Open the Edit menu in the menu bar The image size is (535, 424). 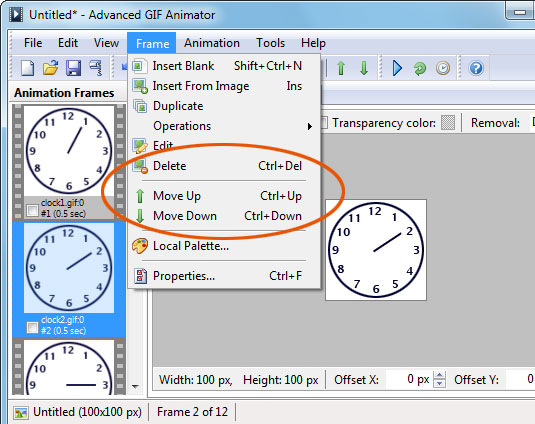[68, 43]
